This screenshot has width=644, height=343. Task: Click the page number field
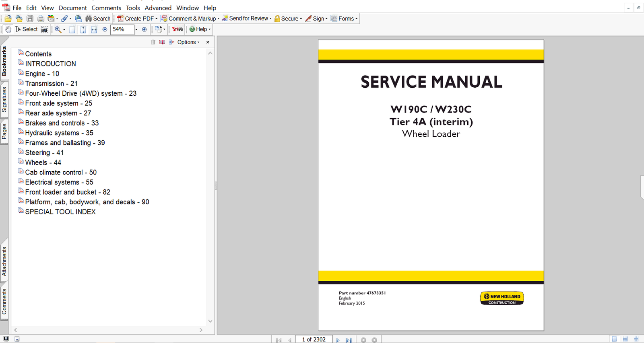click(314, 339)
